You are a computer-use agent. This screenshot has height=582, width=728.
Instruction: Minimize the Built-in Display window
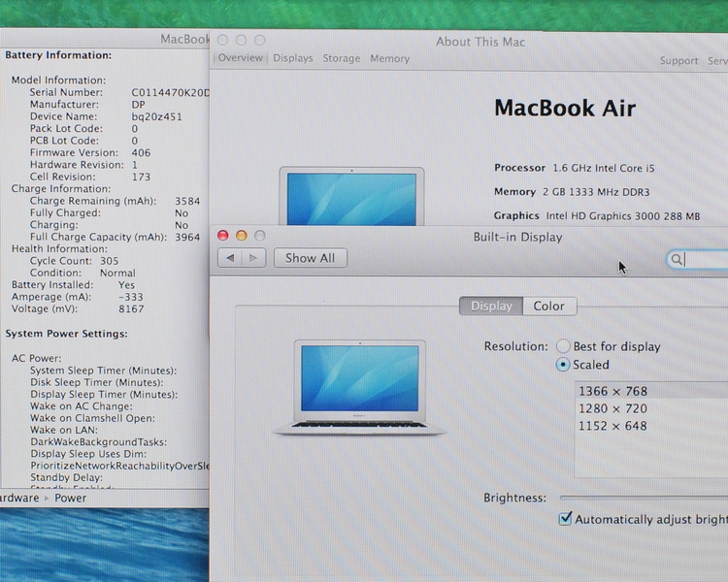click(242, 236)
